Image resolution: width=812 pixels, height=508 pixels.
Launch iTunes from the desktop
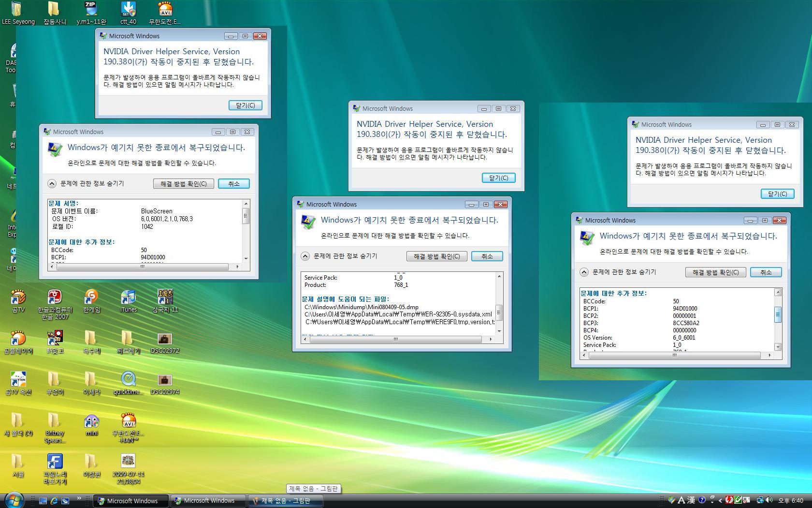(128, 301)
